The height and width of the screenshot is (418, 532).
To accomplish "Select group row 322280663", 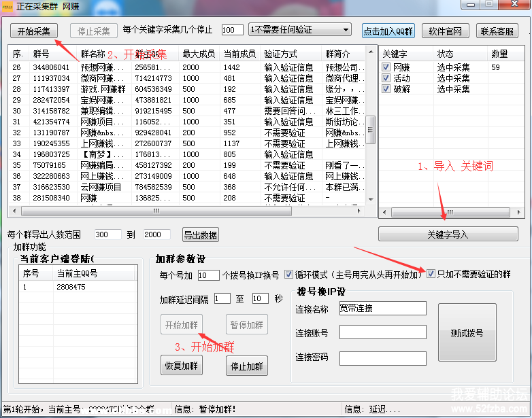I will tap(187, 175).
